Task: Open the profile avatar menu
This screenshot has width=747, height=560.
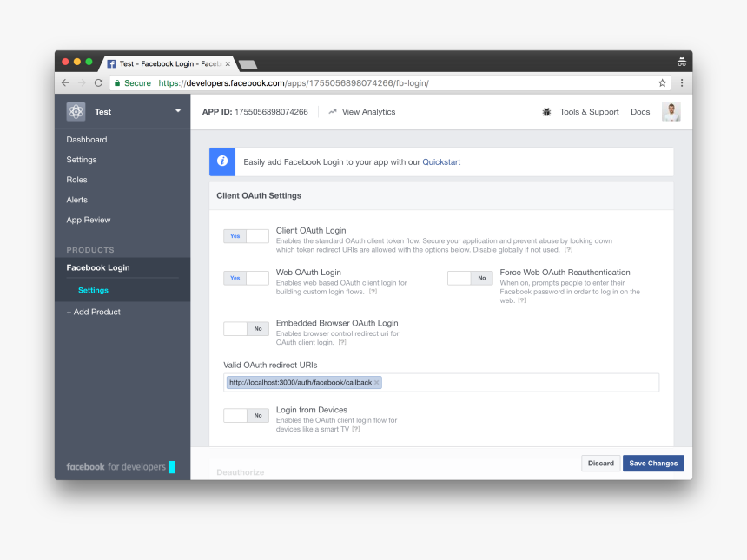Action: pyautogui.click(x=671, y=112)
